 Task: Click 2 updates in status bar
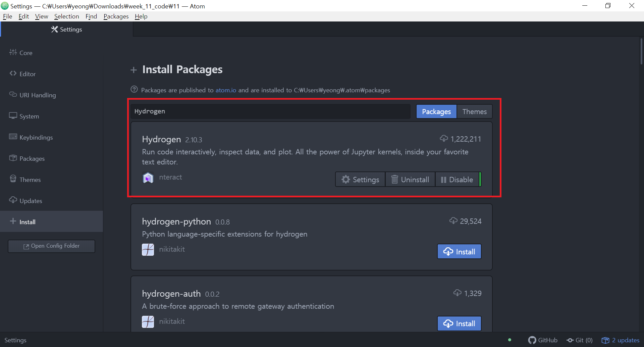tap(621, 340)
